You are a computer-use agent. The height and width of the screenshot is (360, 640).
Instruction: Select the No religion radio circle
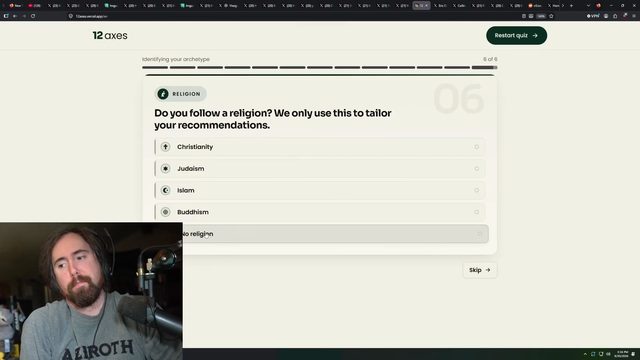tap(480, 234)
